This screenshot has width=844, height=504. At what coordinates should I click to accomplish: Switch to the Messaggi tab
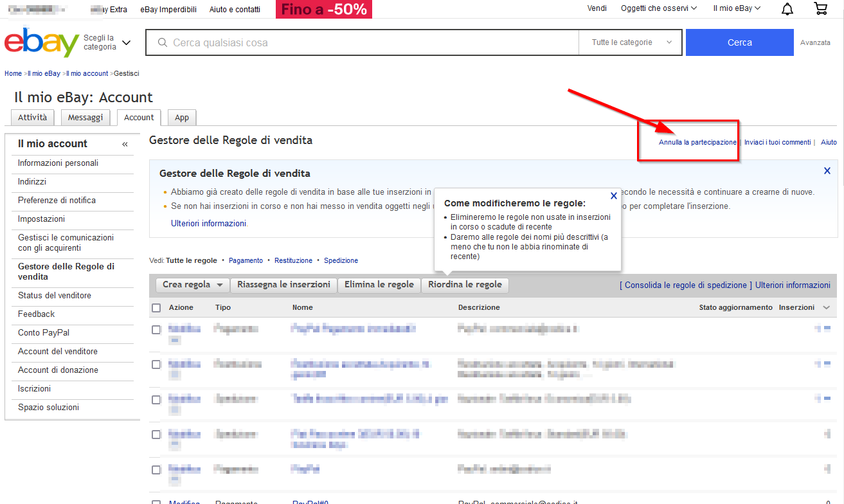tap(85, 118)
